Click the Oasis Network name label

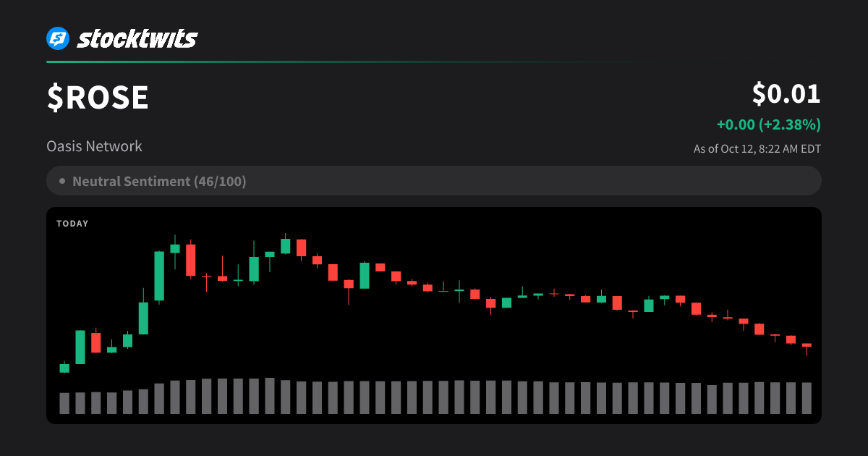(94, 146)
